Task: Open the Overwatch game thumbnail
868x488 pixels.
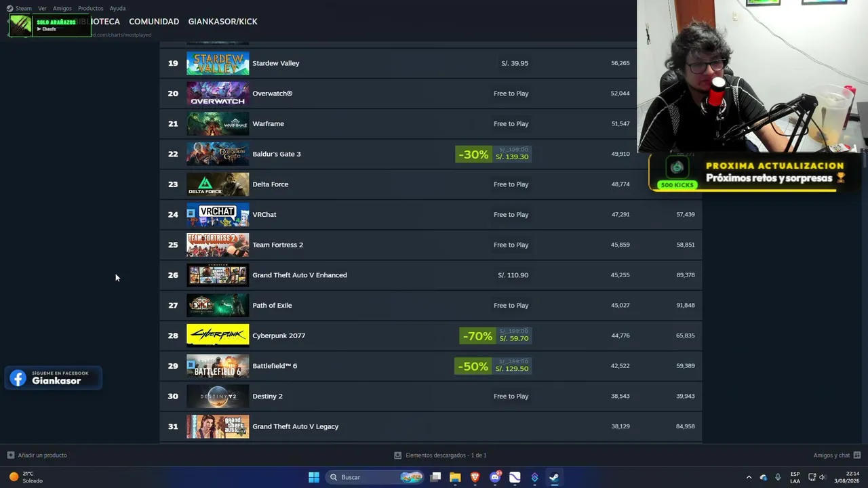Action: 218,94
